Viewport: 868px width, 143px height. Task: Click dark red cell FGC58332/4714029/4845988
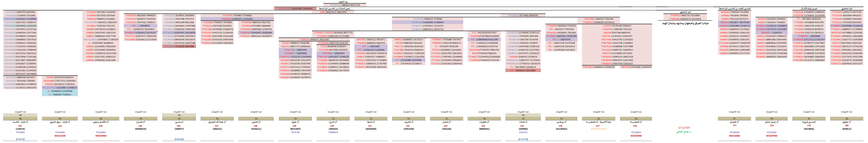click(x=179, y=46)
